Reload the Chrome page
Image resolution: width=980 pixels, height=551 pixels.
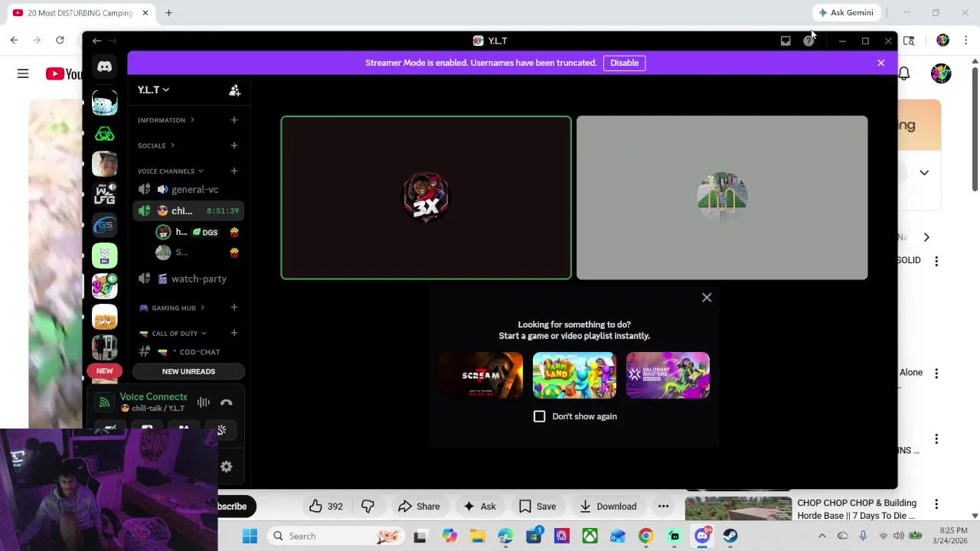click(x=60, y=41)
